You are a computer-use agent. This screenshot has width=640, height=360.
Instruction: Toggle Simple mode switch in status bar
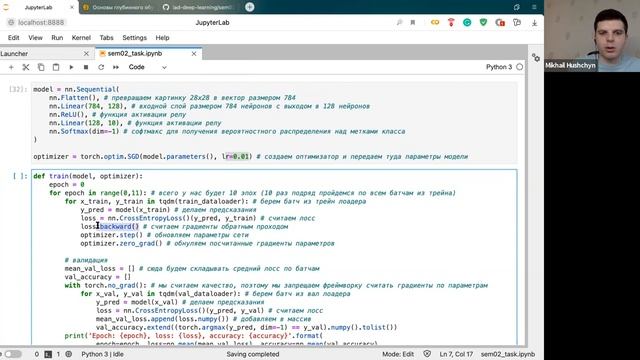point(12,354)
